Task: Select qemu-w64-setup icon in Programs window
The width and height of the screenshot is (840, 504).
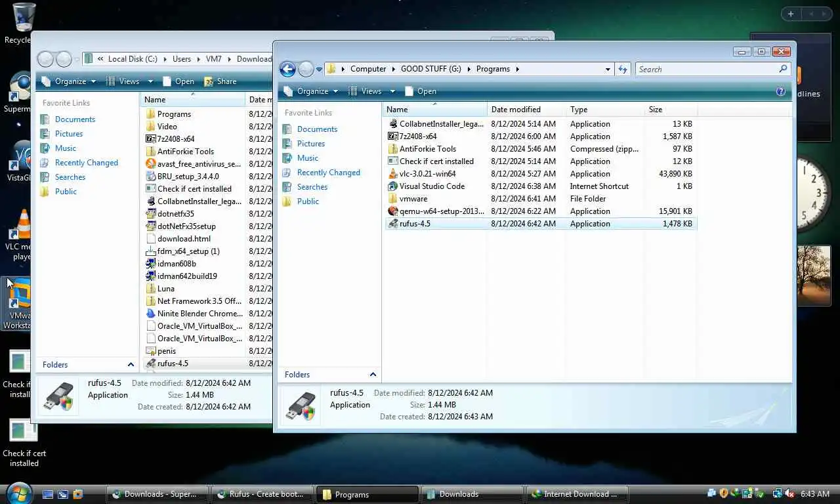Action: tap(392, 211)
